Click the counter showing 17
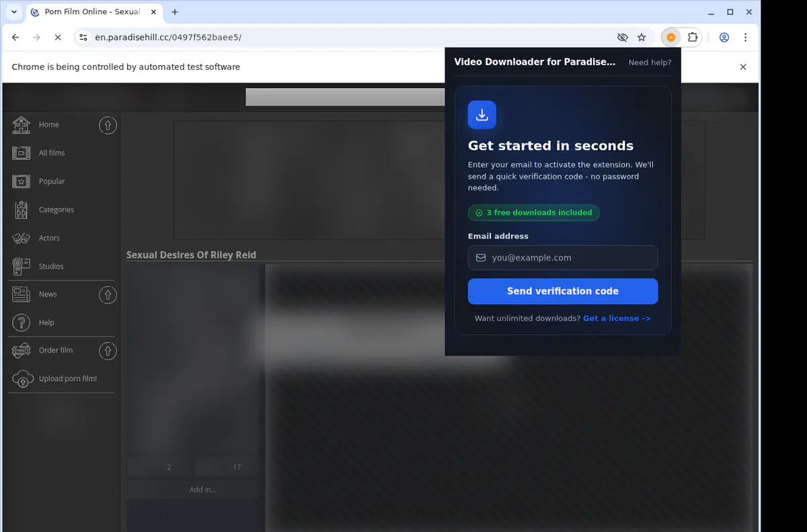Screen dimensions: 807x532 point(237,467)
